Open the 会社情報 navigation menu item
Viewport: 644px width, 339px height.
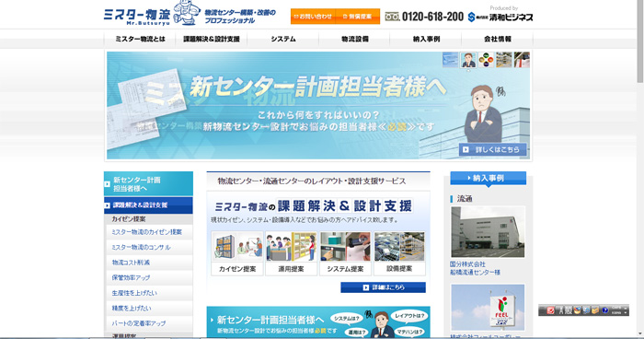pos(498,39)
